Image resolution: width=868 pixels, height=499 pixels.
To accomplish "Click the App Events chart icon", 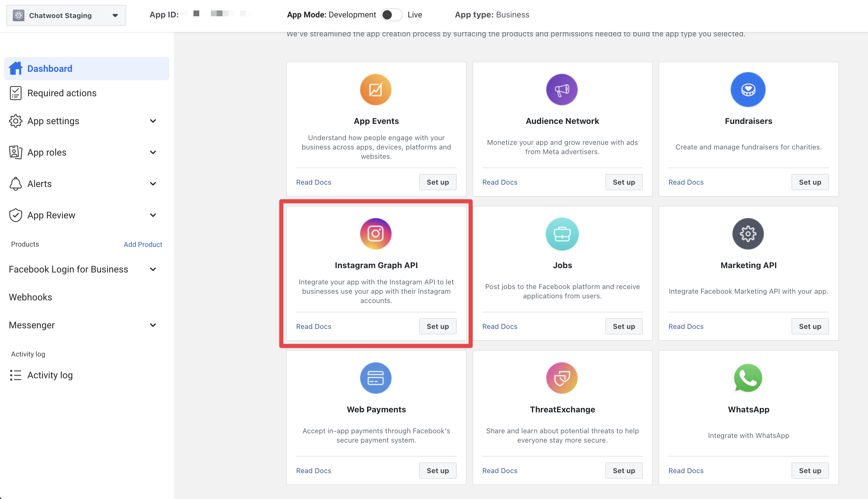I will tap(375, 90).
